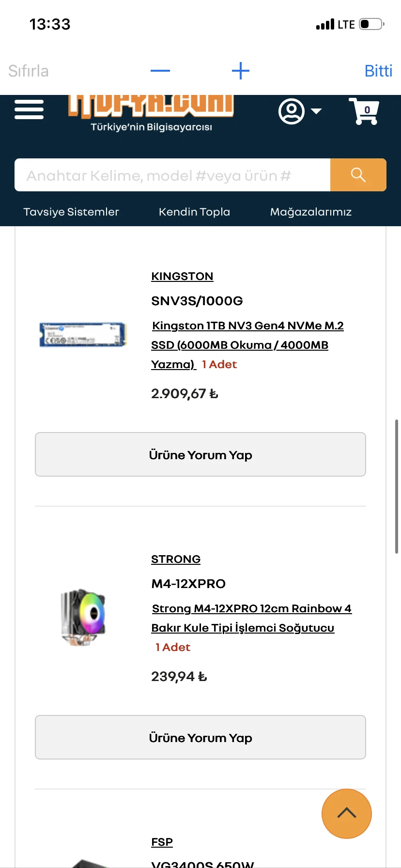The image size is (401, 868).
Task: Tap Sıfırla to reset zoom
Action: click(x=29, y=71)
